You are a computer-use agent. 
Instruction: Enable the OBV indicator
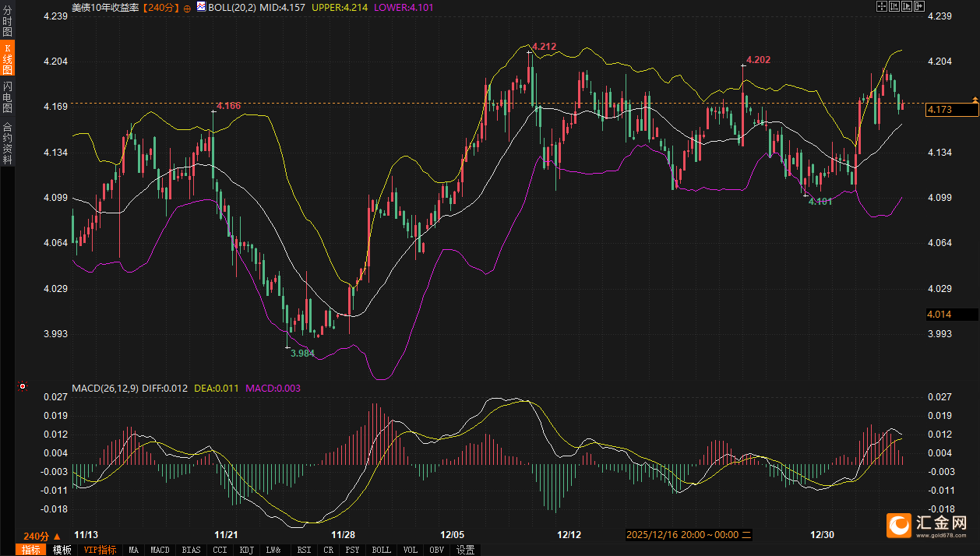click(x=435, y=550)
